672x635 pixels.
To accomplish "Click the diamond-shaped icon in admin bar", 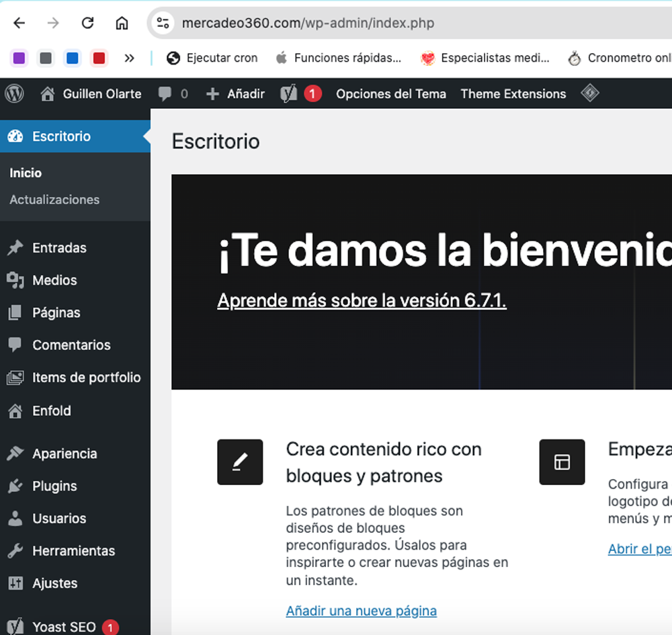I will (589, 93).
